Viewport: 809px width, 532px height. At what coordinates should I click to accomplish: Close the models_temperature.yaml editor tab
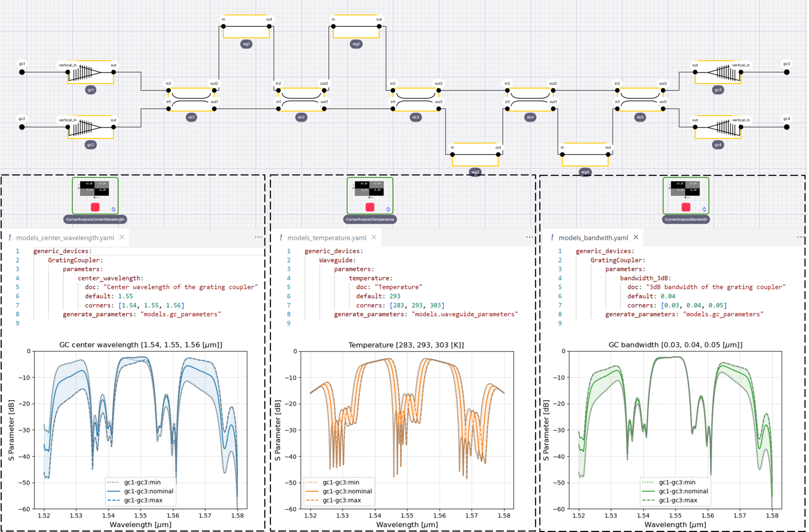[x=374, y=237]
